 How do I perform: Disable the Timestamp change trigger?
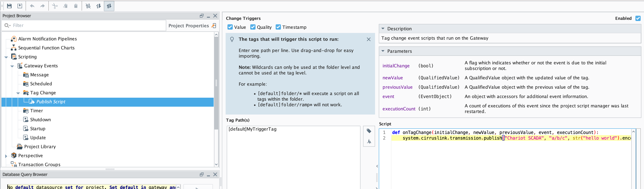278,27
